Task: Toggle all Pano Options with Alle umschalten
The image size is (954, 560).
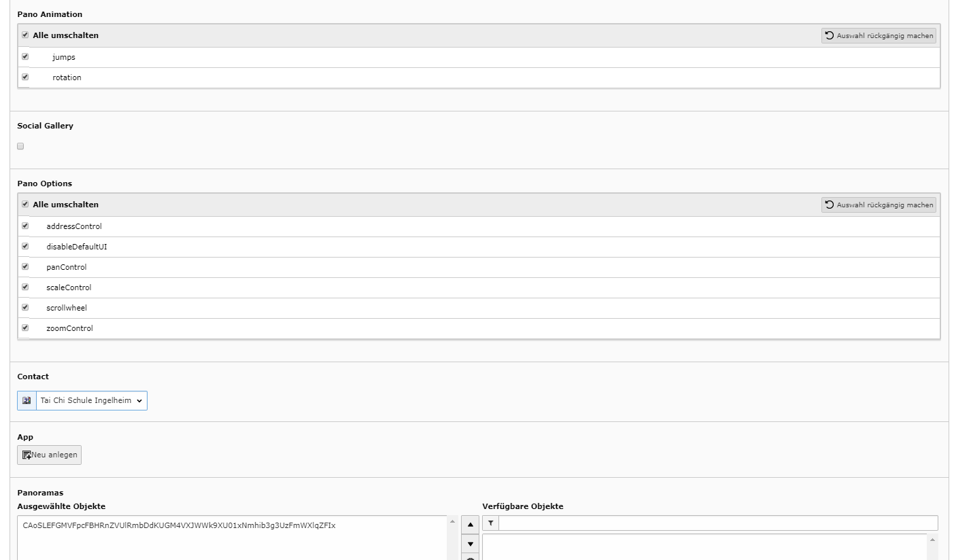Action: [x=25, y=204]
